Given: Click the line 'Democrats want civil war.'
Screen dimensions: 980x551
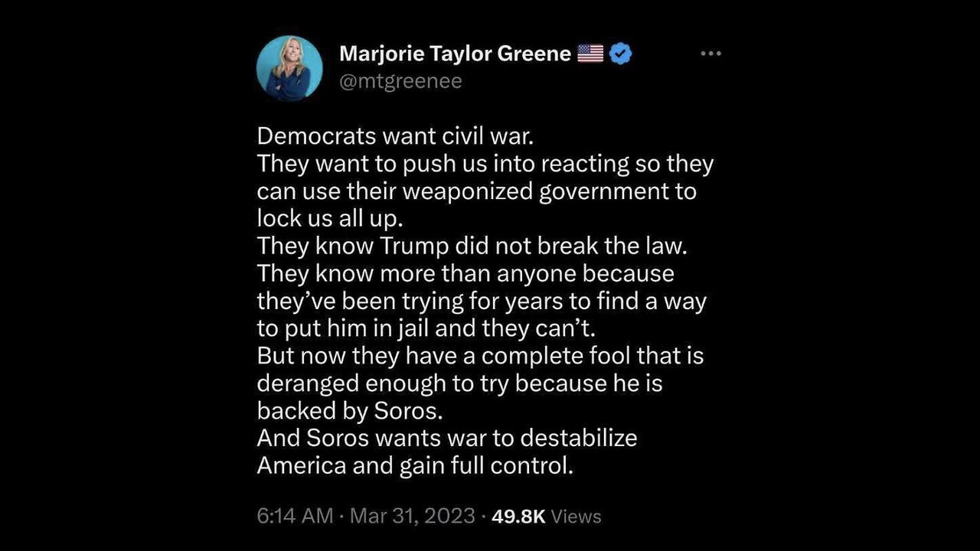Looking at the screenshot, I should (x=394, y=136).
